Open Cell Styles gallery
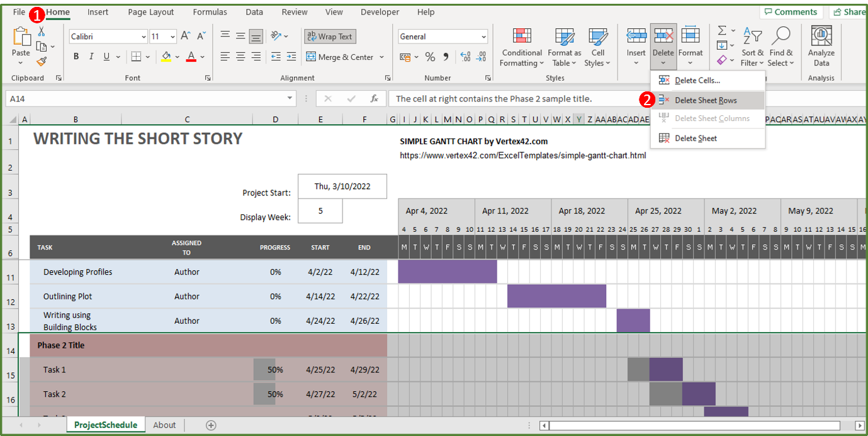The image size is (868, 436). [597, 47]
